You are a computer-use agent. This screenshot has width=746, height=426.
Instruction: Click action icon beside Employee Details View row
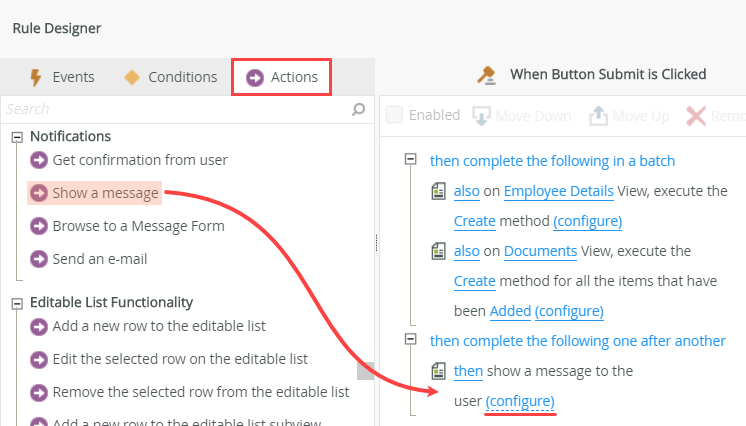[x=438, y=191]
